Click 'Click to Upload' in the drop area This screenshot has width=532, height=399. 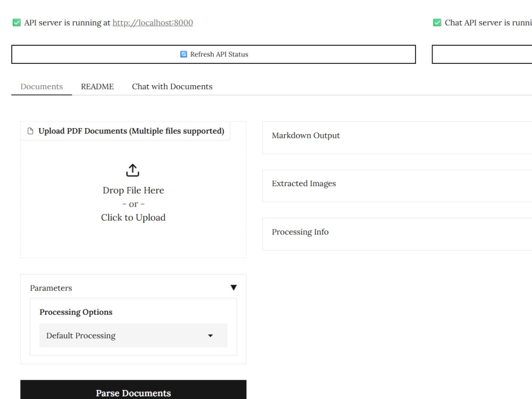pyautogui.click(x=134, y=218)
